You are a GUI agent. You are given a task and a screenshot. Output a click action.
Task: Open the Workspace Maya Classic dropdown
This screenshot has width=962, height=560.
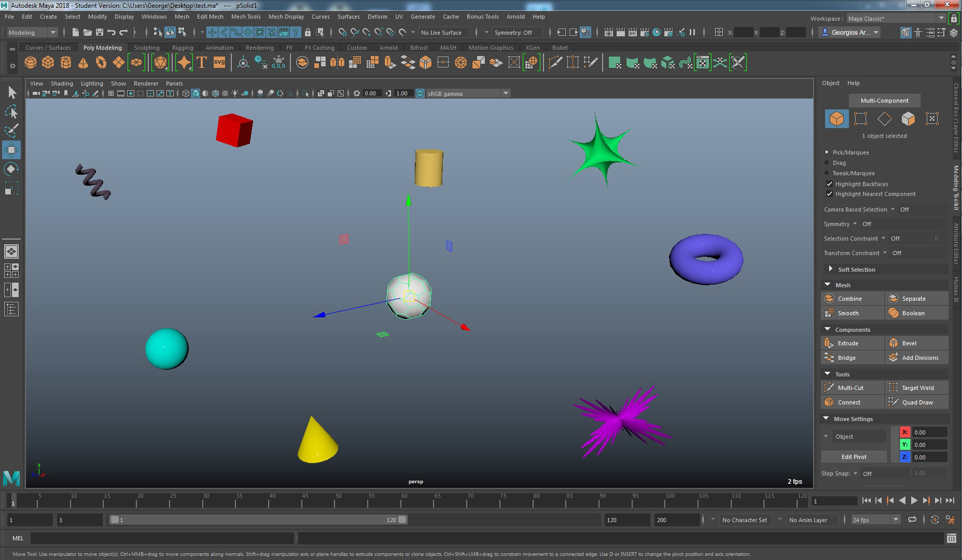tap(896, 18)
